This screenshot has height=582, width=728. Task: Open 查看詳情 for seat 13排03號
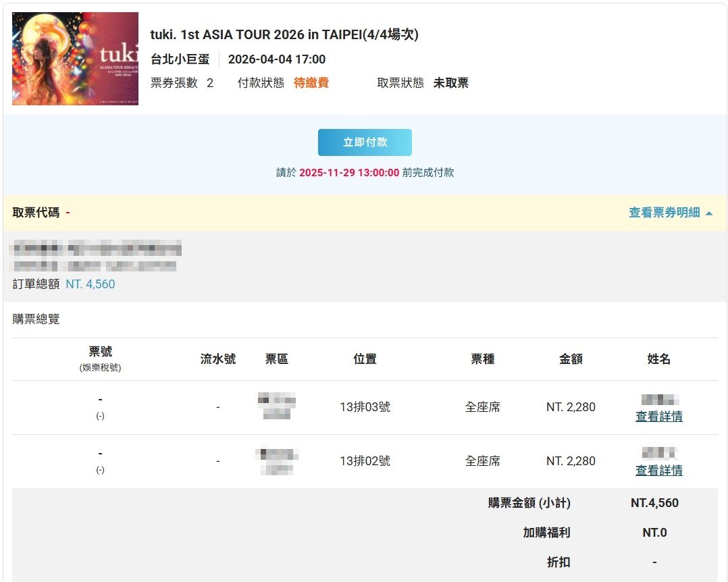click(658, 417)
